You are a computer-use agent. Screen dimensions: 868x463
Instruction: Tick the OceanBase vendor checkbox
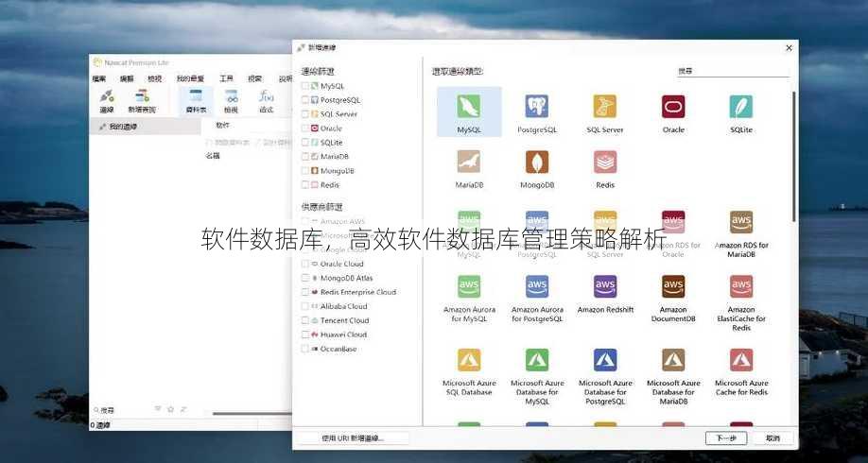[x=305, y=349]
